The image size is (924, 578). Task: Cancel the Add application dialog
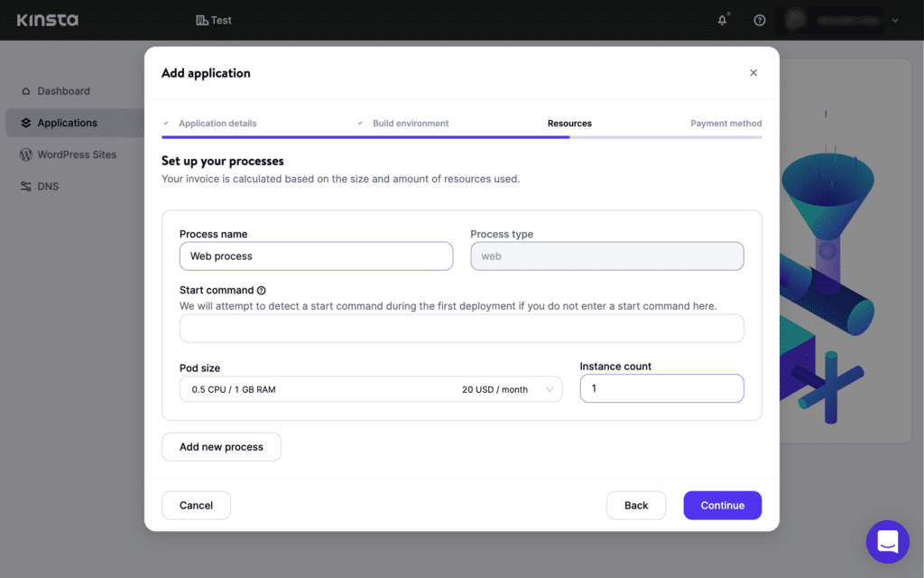pyautogui.click(x=196, y=505)
